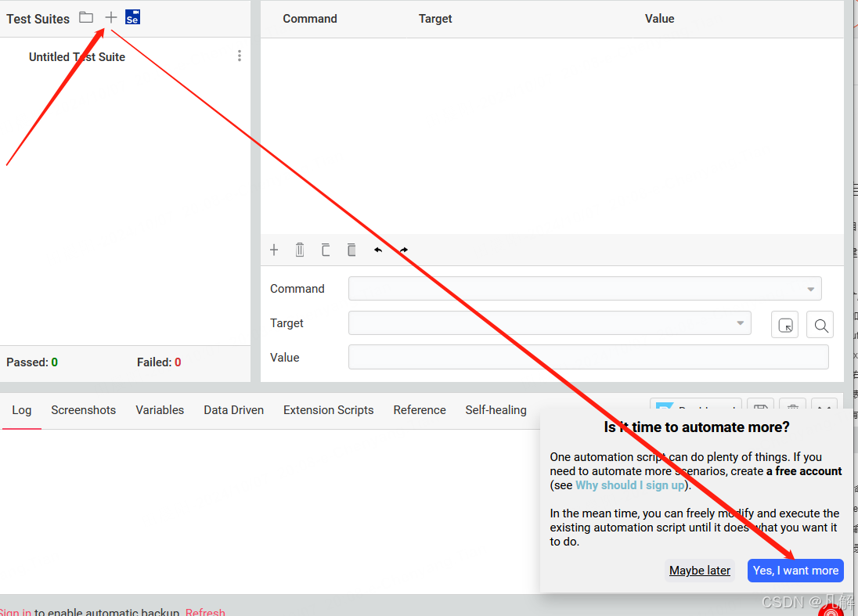Open the Variables tab
Screen dimensions: 858x616
point(160,410)
